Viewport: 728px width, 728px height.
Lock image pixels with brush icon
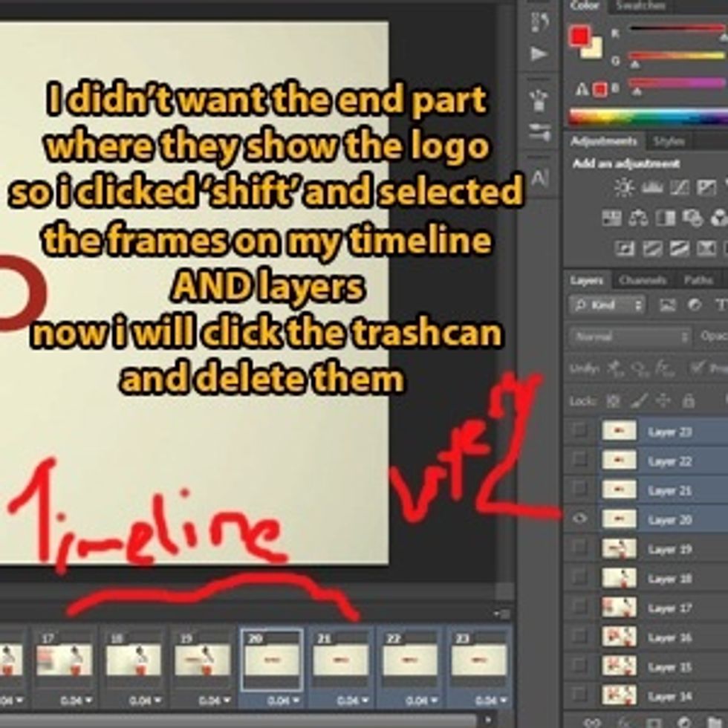point(640,400)
